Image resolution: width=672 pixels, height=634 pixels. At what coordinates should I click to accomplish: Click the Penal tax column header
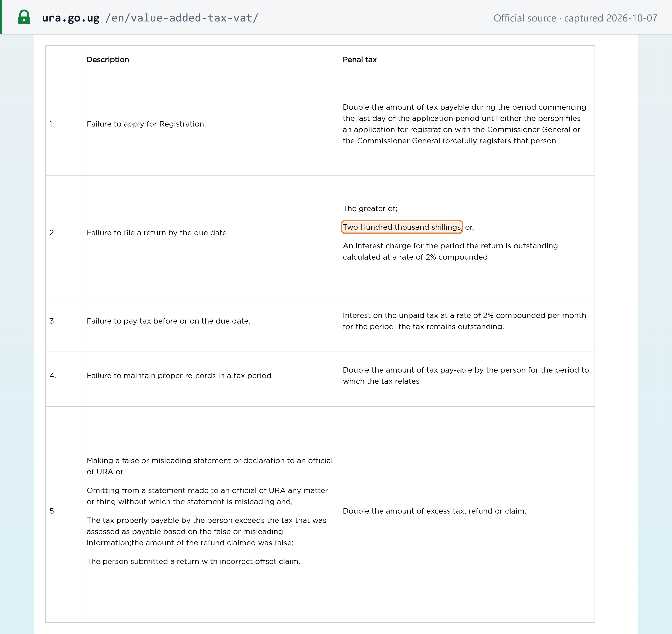[x=360, y=60]
